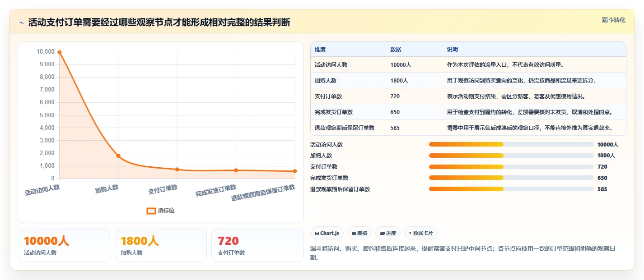
Task: Click the chart point at 支付订单数
Action: 177,170
